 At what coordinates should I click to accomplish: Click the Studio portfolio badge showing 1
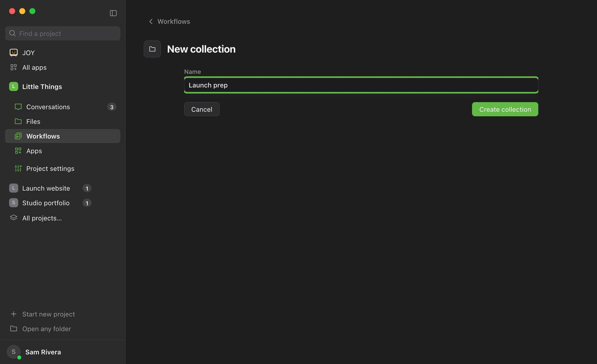[87, 203]
